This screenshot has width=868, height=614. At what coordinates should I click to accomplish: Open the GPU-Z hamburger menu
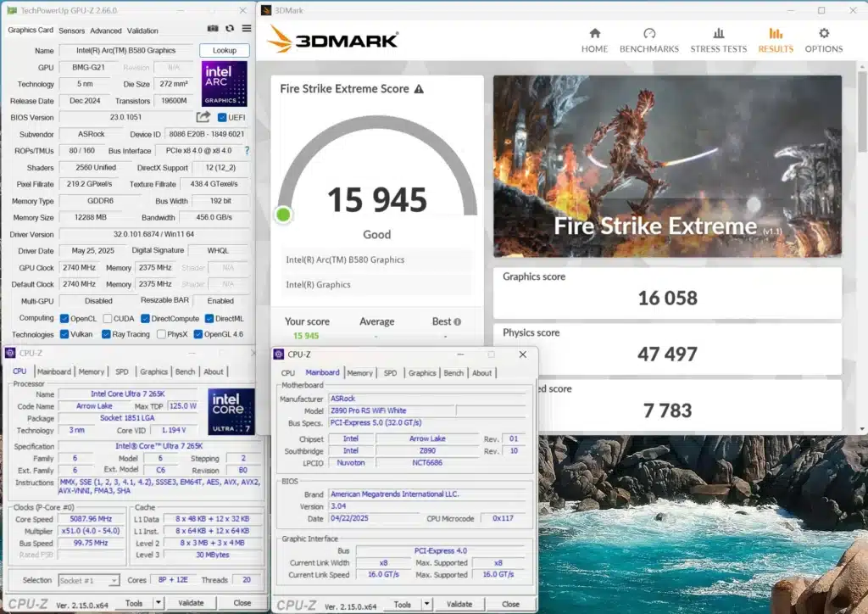pyautogui.click(x=247, y=29)
